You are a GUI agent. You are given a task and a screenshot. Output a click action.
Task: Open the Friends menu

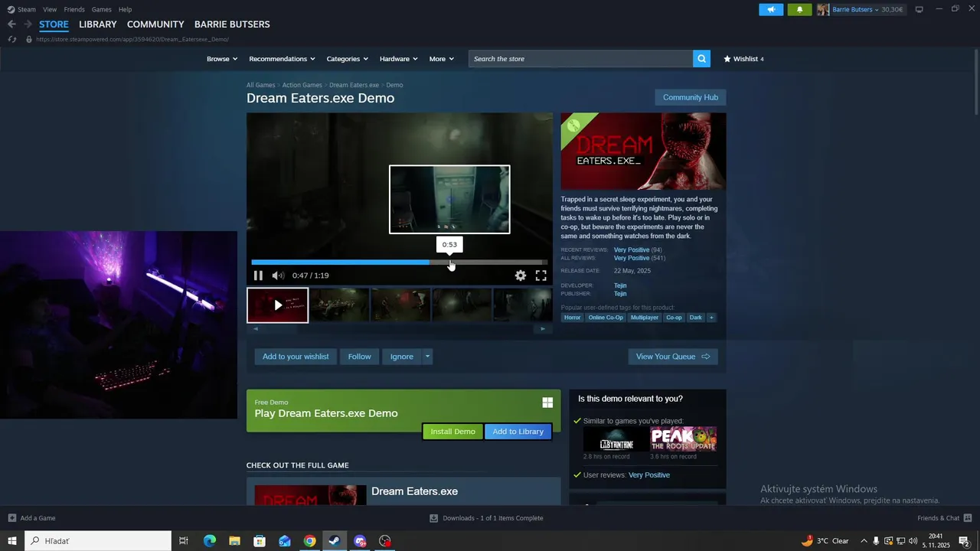(74, 9)
